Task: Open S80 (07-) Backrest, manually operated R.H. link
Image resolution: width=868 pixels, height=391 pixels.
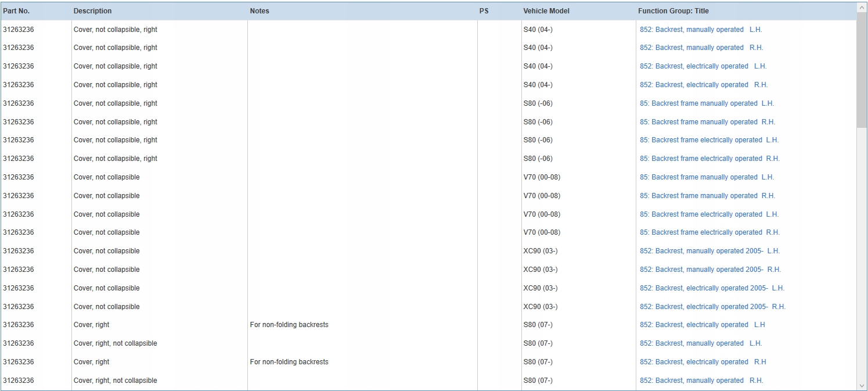Action: coord(701,381)
